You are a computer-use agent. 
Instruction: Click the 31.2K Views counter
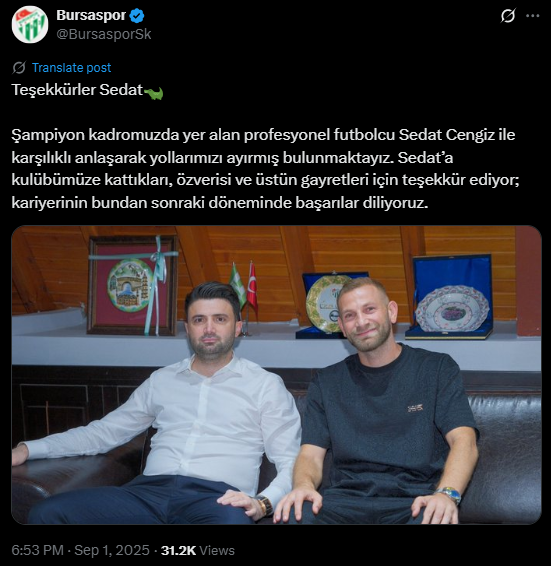[x=198, y=550]
